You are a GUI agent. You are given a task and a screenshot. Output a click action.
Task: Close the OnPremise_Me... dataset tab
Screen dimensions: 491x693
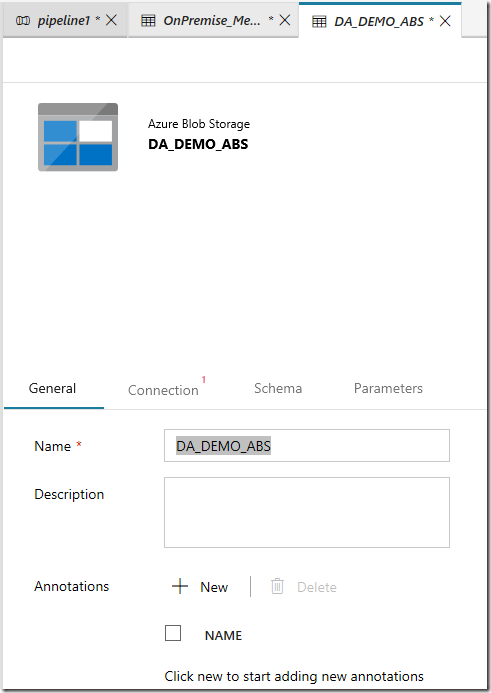point(285,20)
